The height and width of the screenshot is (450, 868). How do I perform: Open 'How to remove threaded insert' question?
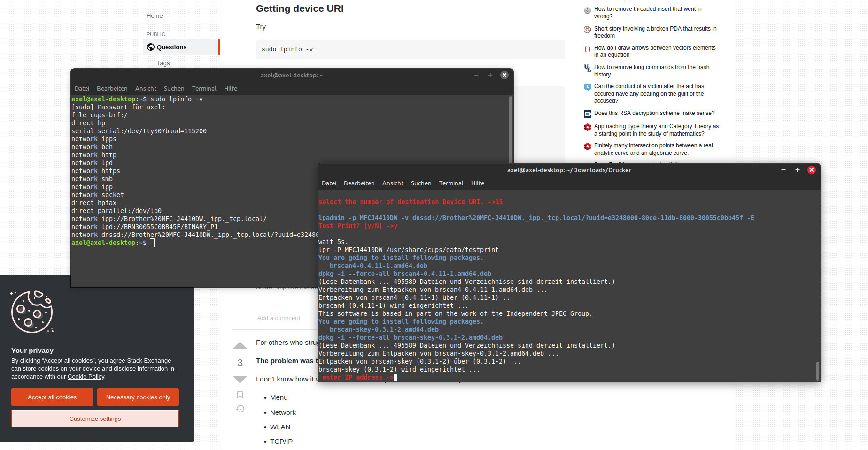[x=648, y=13]
